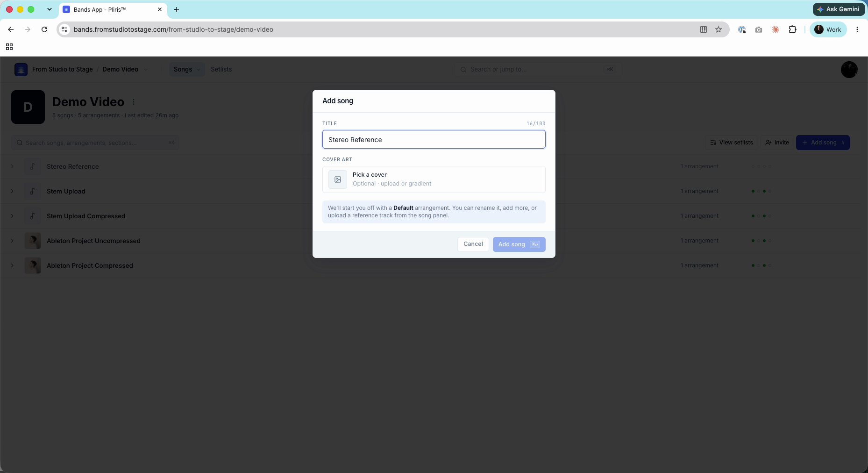Click the Stem Upload music note icon
The image size is (868, 473).
pyautogui.click(x=33, y=191)
